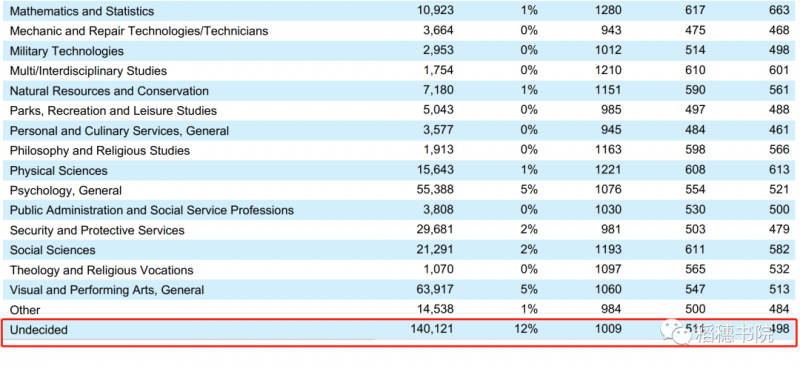The image size is (800, 369).
Task: Select the 2,953 count for Military Technologies
Action: (x=438, y=51)
